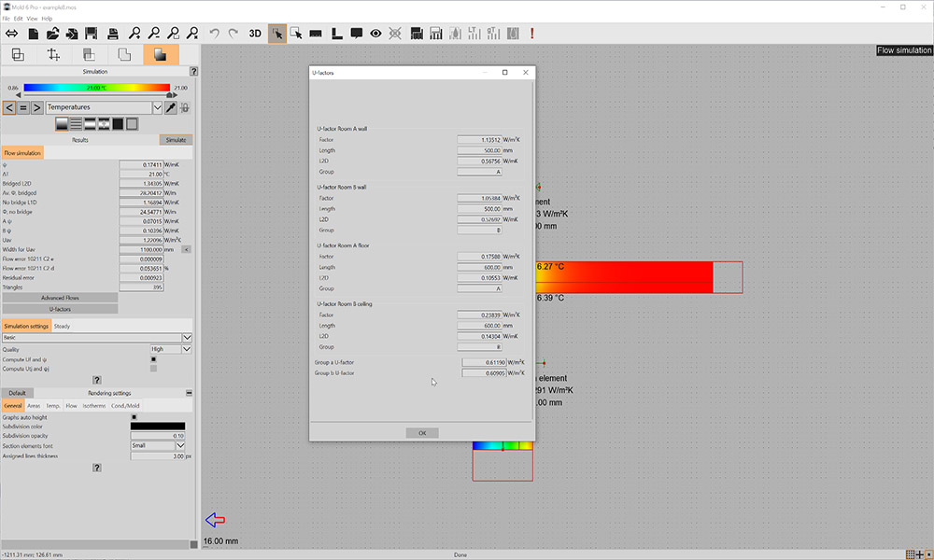Screen dimensions: 934x560
Task: Click the Simulate button
Action: coord(176,140)
